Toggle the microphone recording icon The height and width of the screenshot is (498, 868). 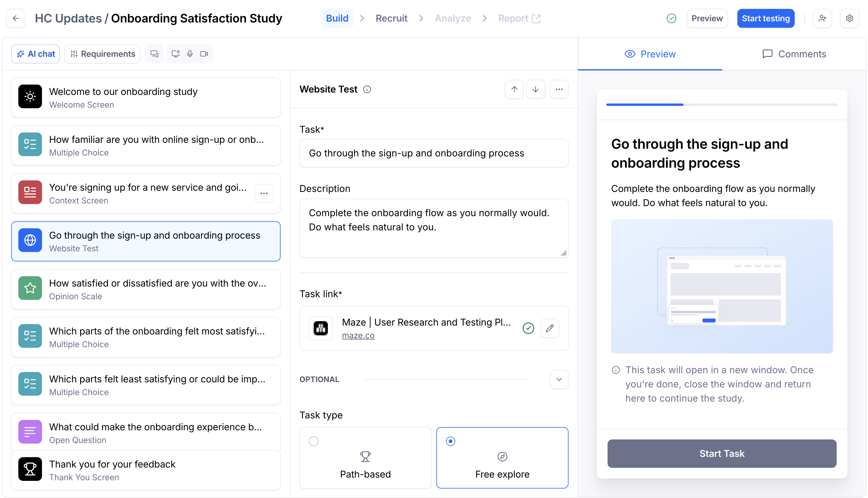(190, 54)
